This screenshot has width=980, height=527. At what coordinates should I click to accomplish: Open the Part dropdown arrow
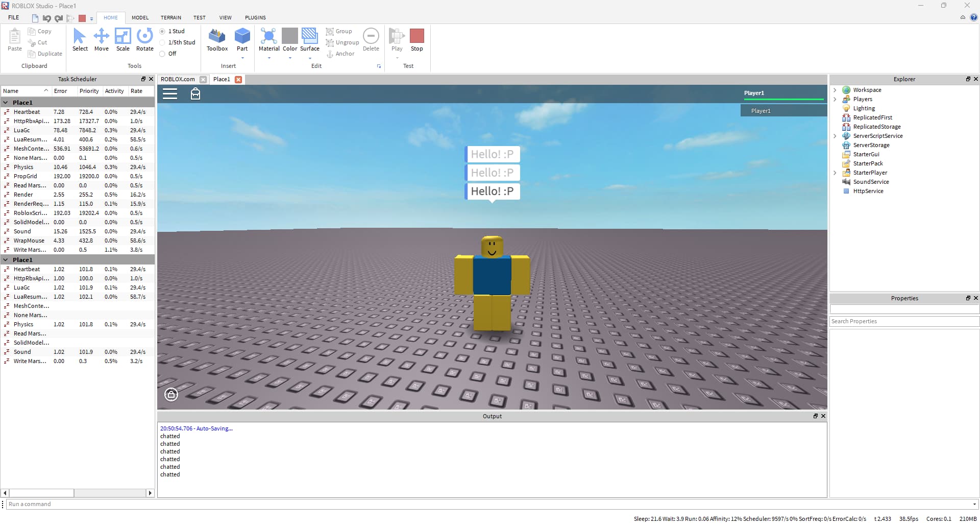pyautogui.click(x=242, y=58)
